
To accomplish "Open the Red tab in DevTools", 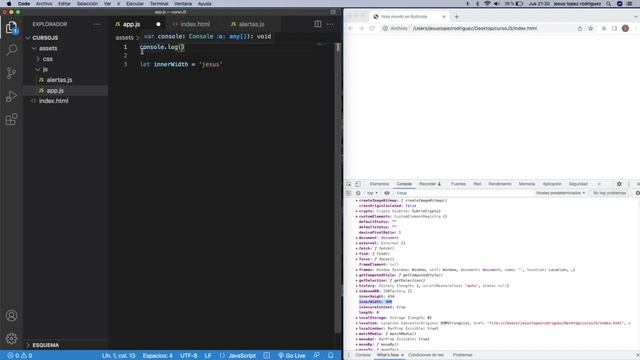I will pos(477,184).
